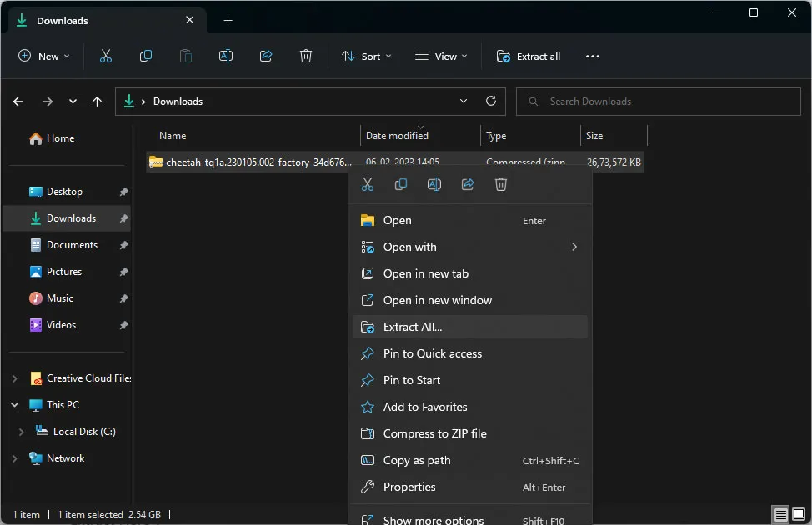Image resolution: width=812 pixels, height=525 pixels.
Task: Share the file via the share icon
Action: 468,184
